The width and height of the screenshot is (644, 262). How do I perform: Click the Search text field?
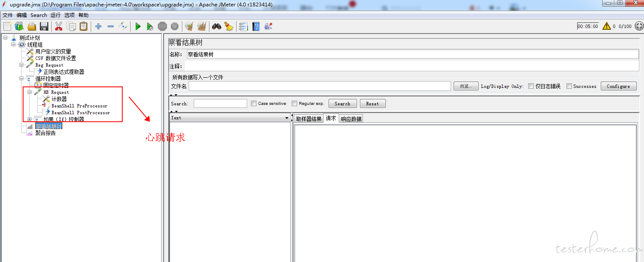pos(220,104)
